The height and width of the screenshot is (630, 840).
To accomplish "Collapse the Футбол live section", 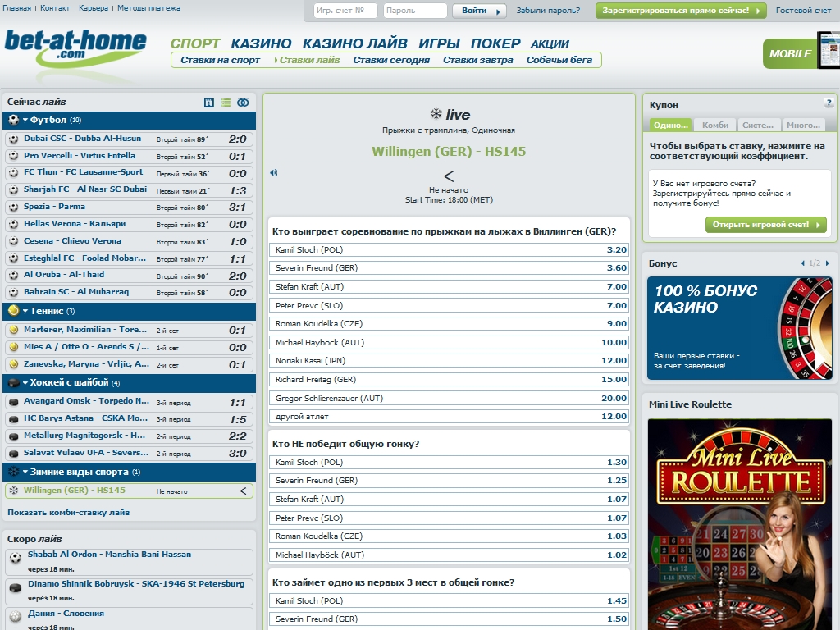I will click(x=25, y=121).
